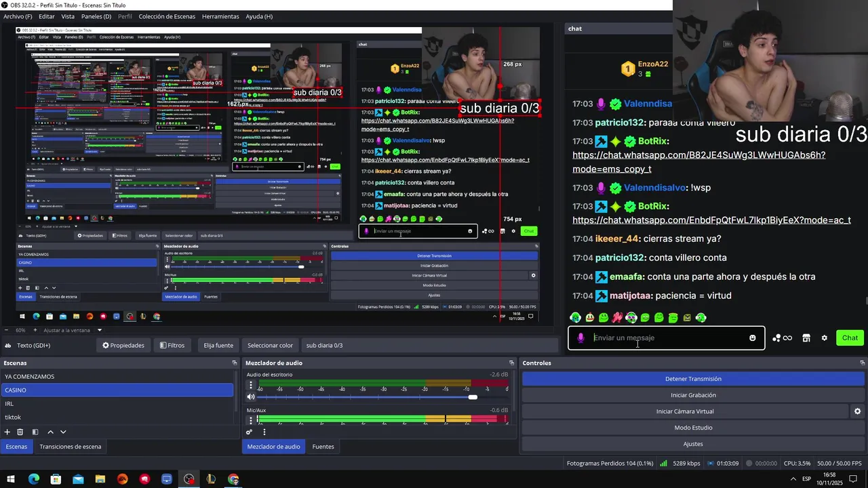The width and height of the screenshot is (868, 488).
Task: Open Editar menu
Action: click(x=47, y=16)
